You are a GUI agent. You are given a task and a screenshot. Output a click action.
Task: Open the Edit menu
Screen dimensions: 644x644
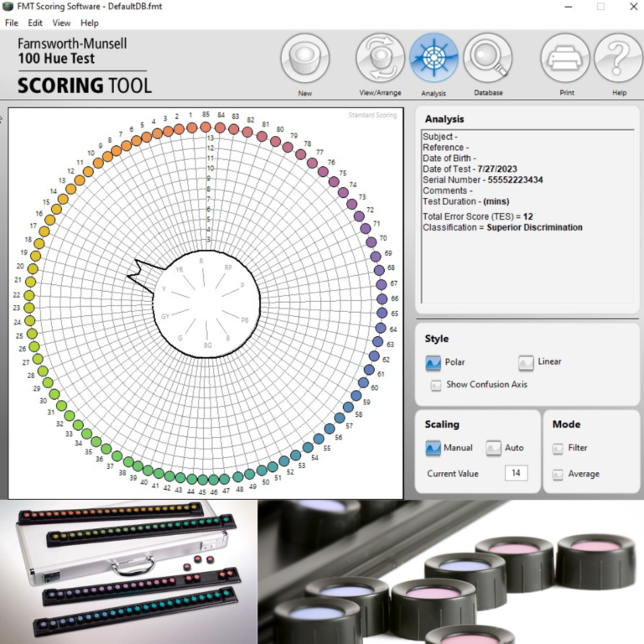point(35,23)
